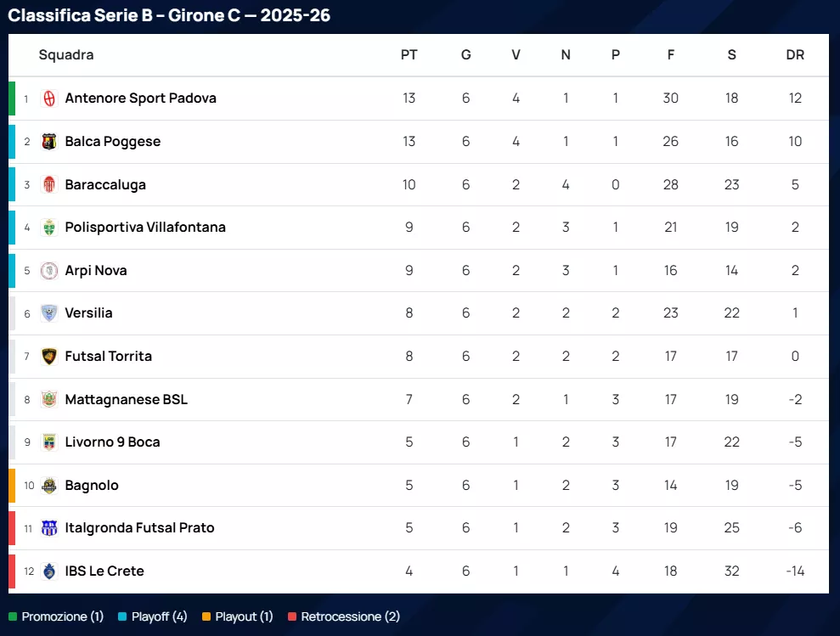
Task: Click the Antenore Sport Padova team crest
Action: tap(49, 98)
